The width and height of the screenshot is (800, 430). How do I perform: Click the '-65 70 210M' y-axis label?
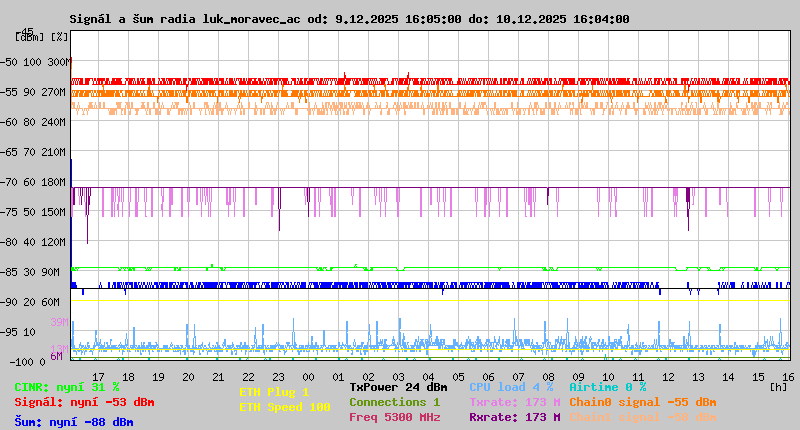33,152
